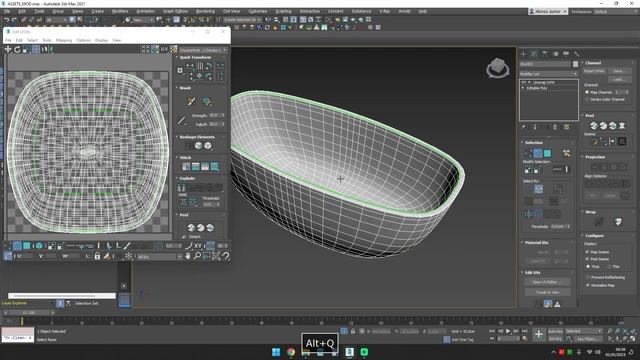Select the Rotate tool in Edit UVWs toolbar
This screenshot has width=640, height=360.
[17, 49]
